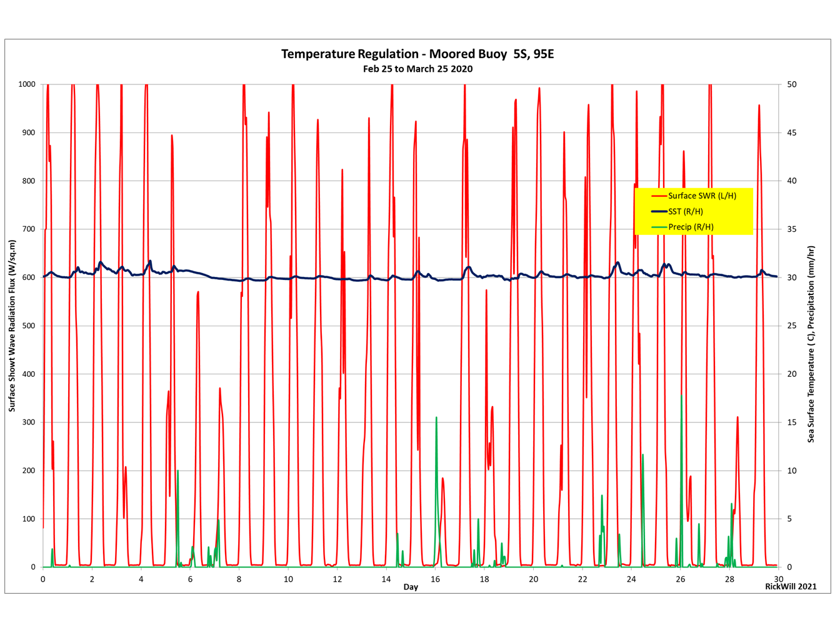This screenshot has height=630, width=840.
Task: Click the dark blue SST legend swatch
Action: click(659, 211)
